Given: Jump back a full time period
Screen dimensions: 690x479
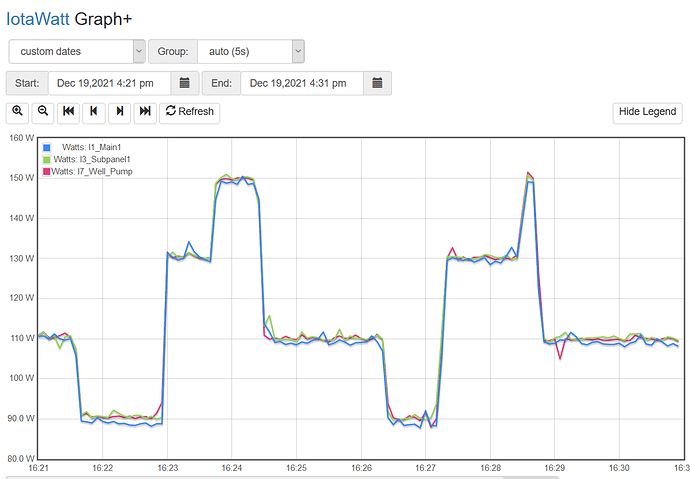Looking at the screenshot, I should (68, 113).
